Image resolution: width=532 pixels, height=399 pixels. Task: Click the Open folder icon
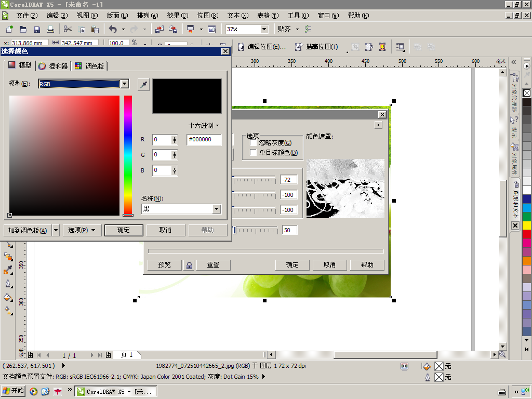point(23,29)
